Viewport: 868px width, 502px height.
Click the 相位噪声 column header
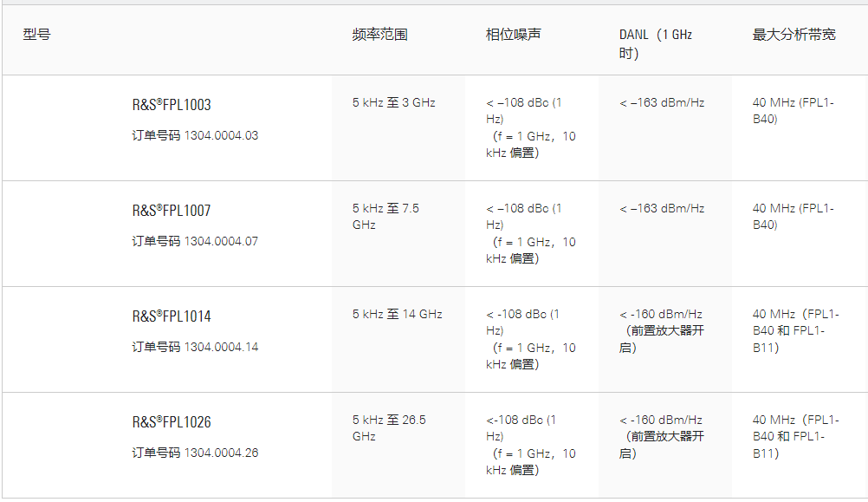513,35
